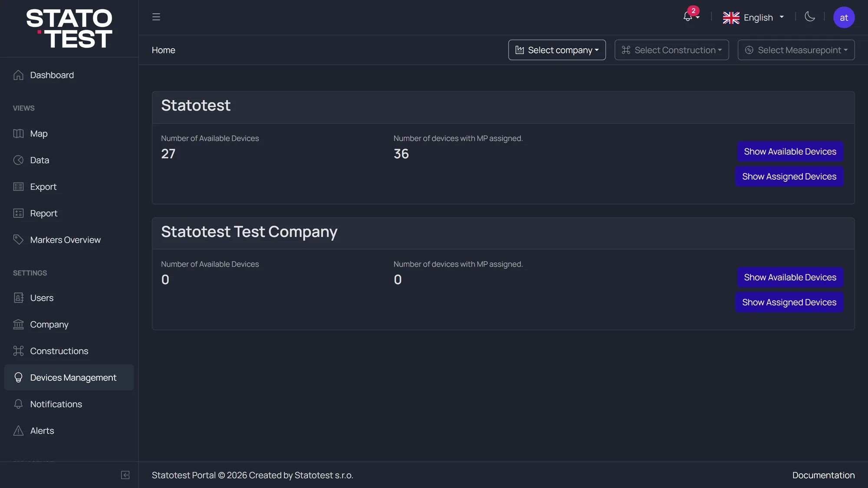This screenshot has width=868, height=488.
Task: Open the Users settings page
Action: (69, 298)
